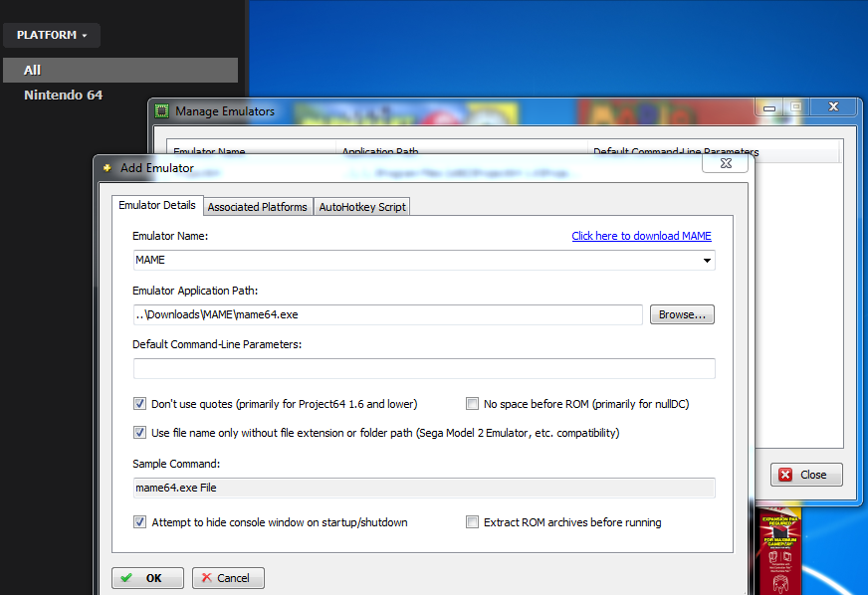
Task: Click the MAME text in Emulator Name combo
Action: (150, 260)
